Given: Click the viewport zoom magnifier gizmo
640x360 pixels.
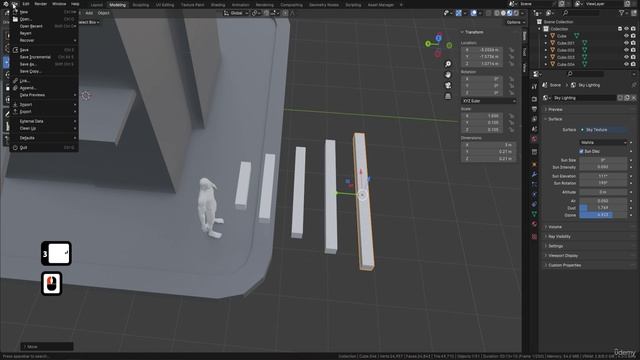Looking at the screenshot, I should pyautogui.click(x=448, y=64).
